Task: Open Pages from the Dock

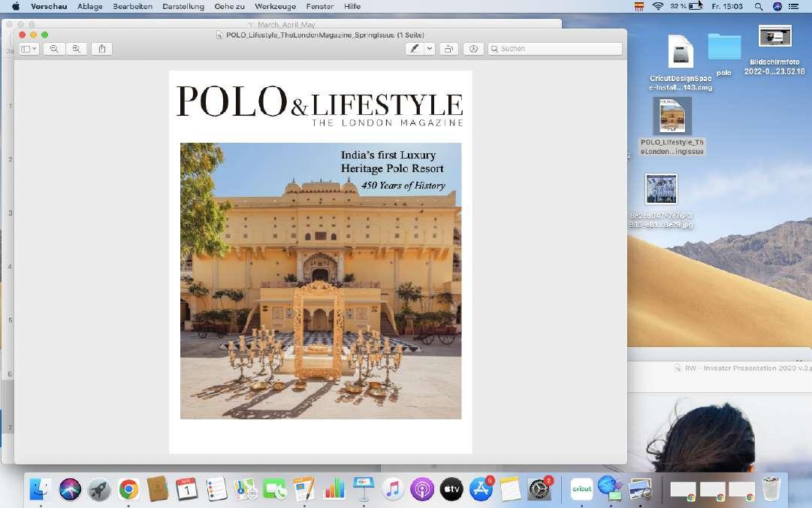Action: (304, 488)
